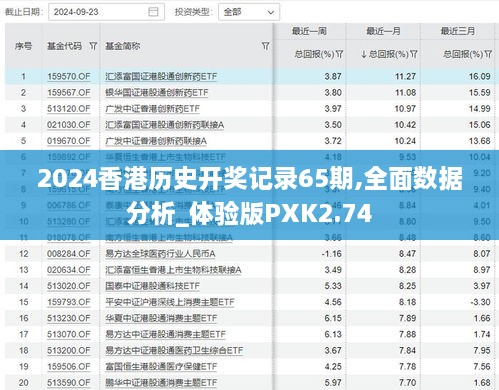
Task: Open the fund name column filter icon
Action: [265, 46]
